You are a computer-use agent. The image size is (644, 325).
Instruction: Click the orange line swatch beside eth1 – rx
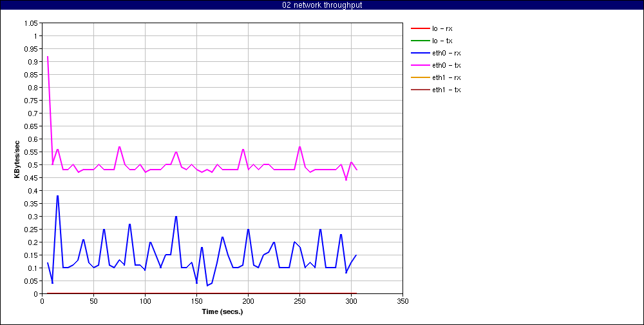tap(420, 77)
